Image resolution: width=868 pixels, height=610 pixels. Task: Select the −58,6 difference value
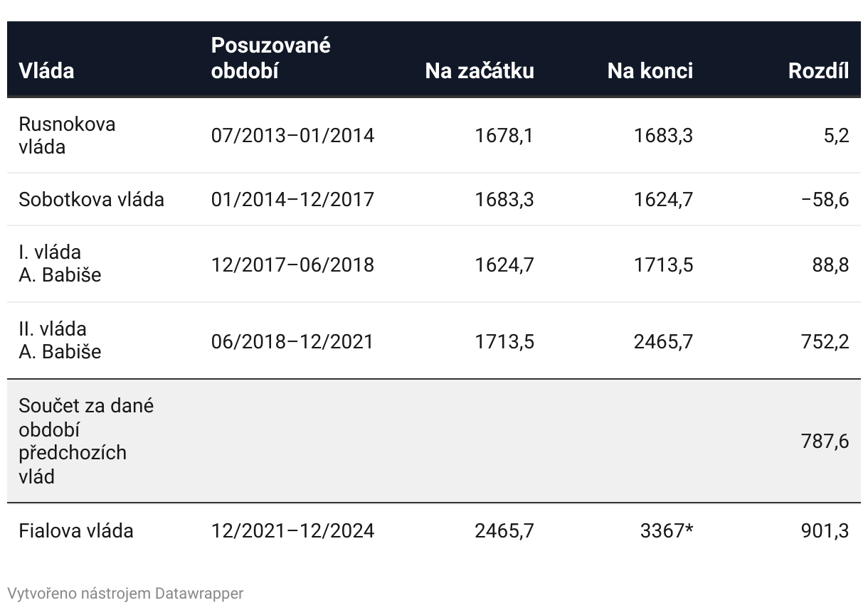pyautogui.click(x=824, y=199)
